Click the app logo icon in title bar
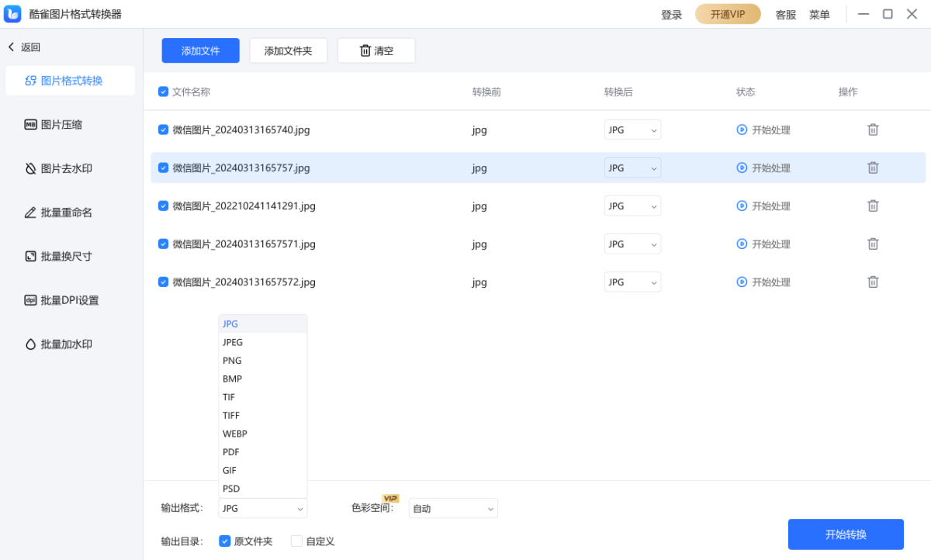The width and height of the screenshot is (931, 560). pos(12,14)
